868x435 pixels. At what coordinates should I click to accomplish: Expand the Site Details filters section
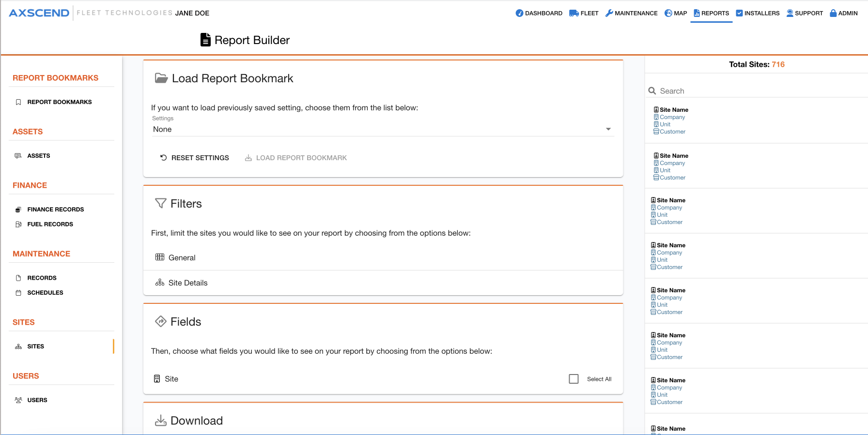[x=188, y=283]
